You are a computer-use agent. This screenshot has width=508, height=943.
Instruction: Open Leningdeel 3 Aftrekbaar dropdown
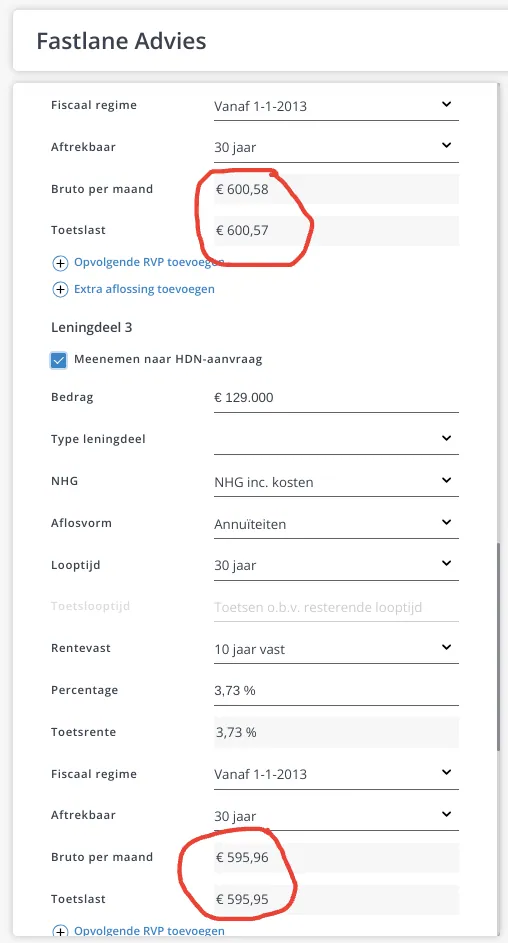[336, 816]
